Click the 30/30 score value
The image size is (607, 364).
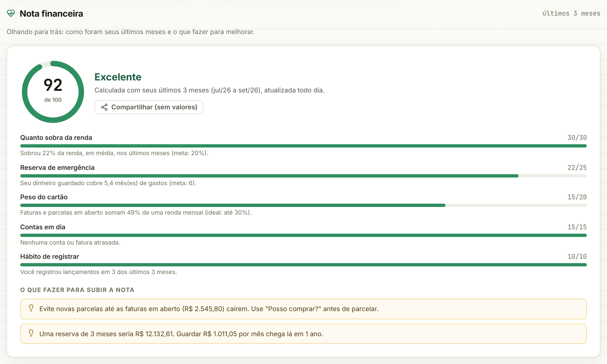tap(577, 138)
